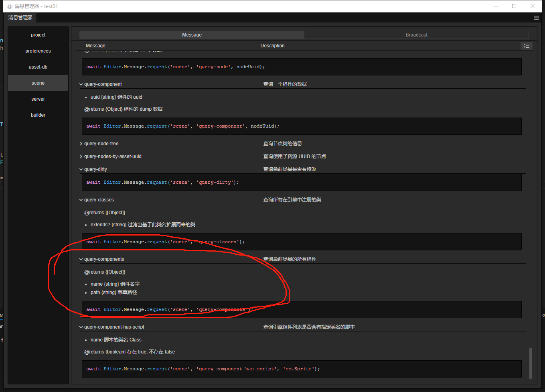Click the description 查询所有在引擎中注册的类
The image size is (545, 392).
click(292, 200)
